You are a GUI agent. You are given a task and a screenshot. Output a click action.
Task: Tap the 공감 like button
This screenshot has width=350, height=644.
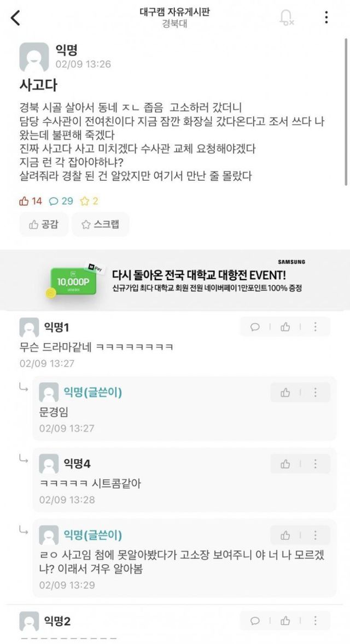tap(44, 224)
